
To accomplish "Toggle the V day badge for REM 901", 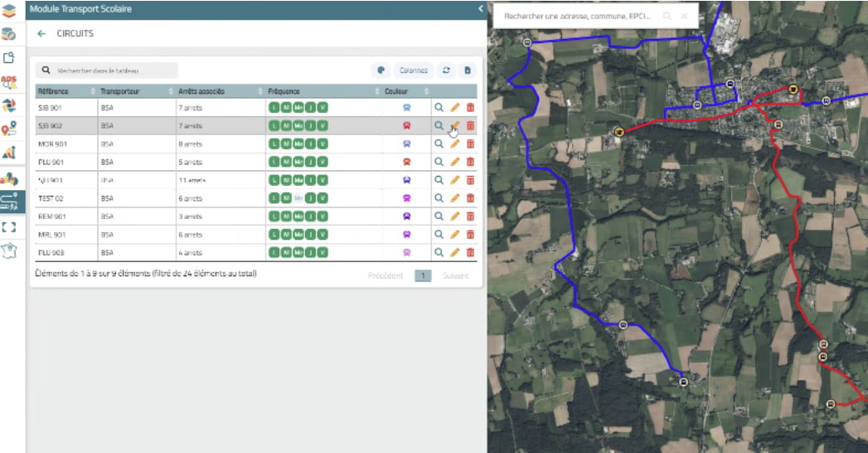I will coord(322,217).
